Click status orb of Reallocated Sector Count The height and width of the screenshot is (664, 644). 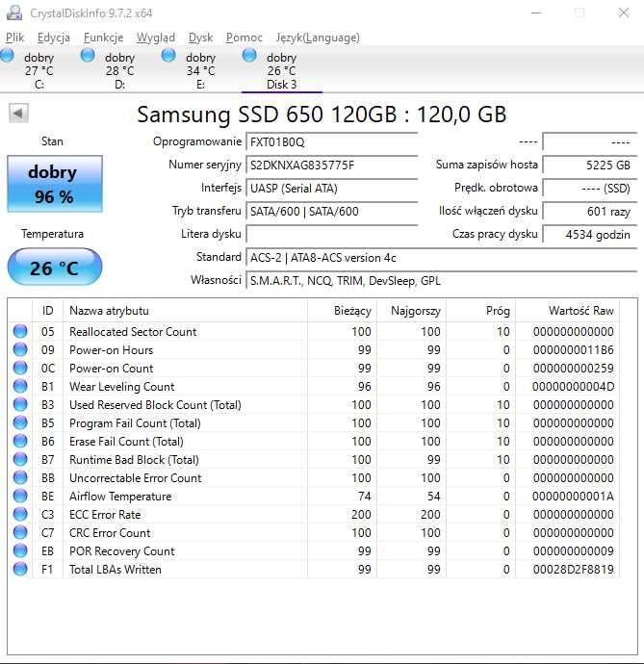pos(20,331)
